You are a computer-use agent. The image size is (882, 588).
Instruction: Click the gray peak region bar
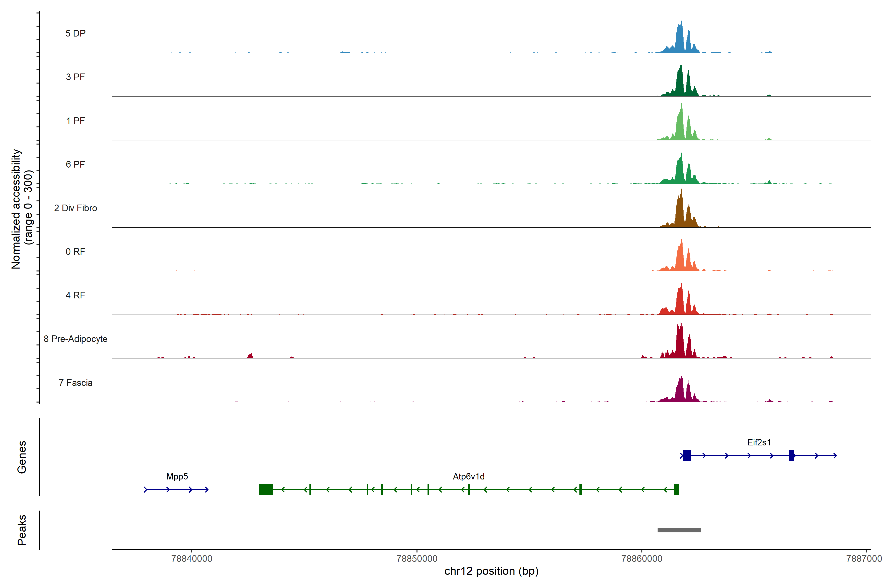click(679, 530)
